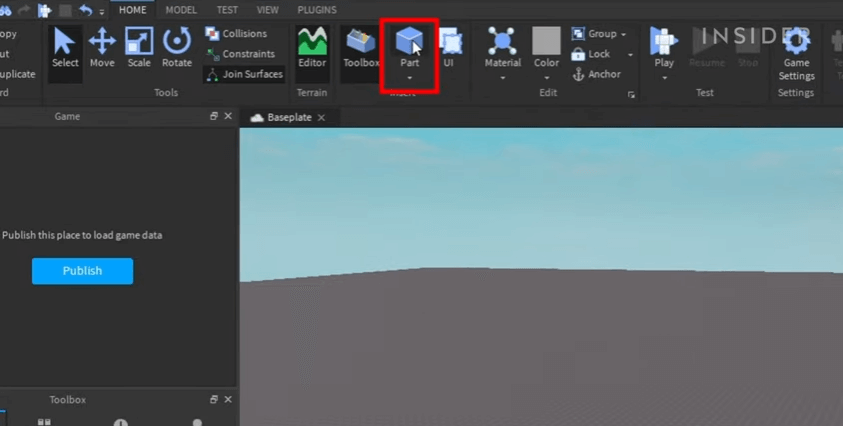Select the Move tool
The width and height of the screenshot is (843, 426).
(x=102, y=47)
